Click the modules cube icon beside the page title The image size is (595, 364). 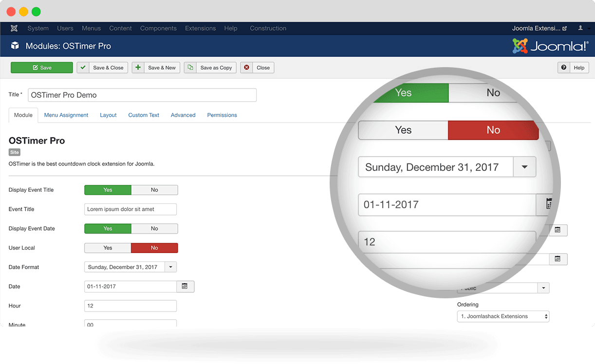tap(15, 46)
